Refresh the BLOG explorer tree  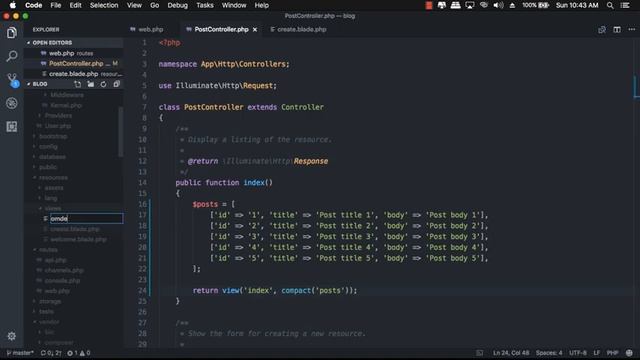coord(103,84)
